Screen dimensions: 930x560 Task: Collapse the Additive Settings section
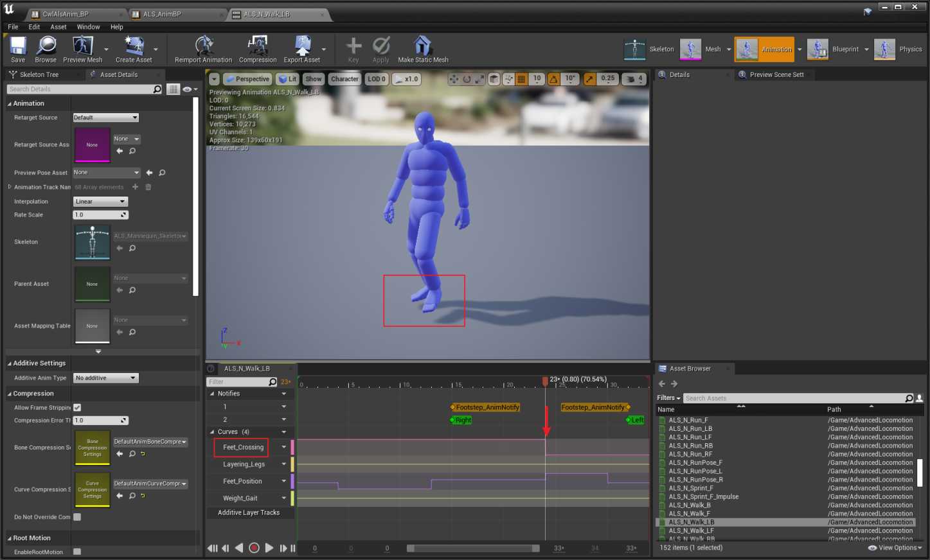tap(10, 363)
